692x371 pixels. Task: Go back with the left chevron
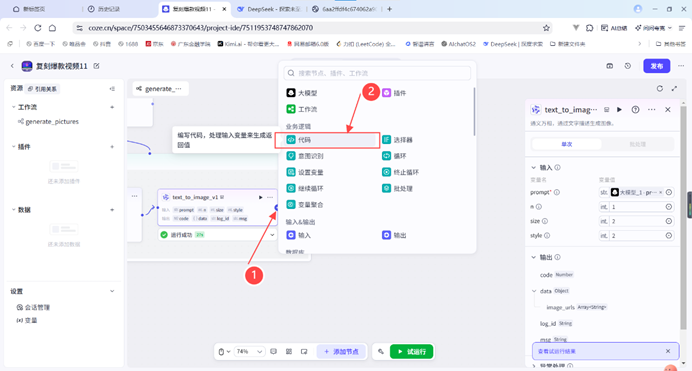click(12, 66)
